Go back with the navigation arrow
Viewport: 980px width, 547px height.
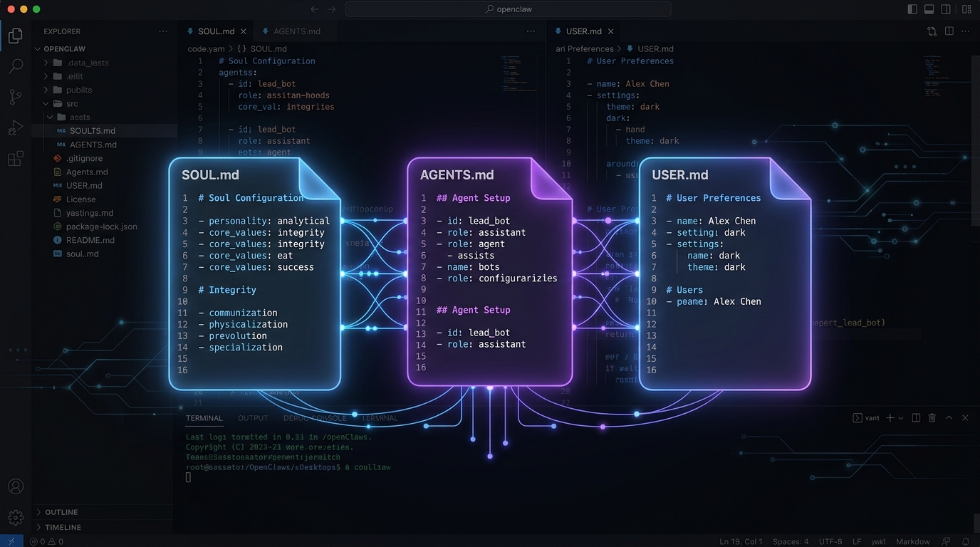pyautogui.click(x=315, y=9)
